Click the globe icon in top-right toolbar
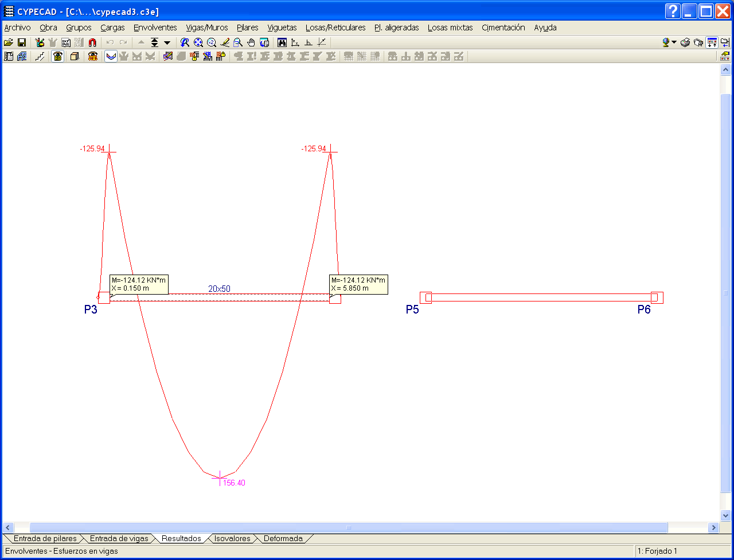 coord(666,42)
